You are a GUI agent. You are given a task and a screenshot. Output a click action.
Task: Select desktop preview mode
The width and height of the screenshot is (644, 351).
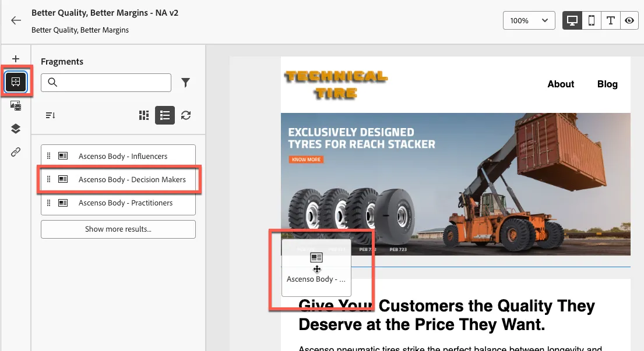pyautogui.click(x=572, y=20)
